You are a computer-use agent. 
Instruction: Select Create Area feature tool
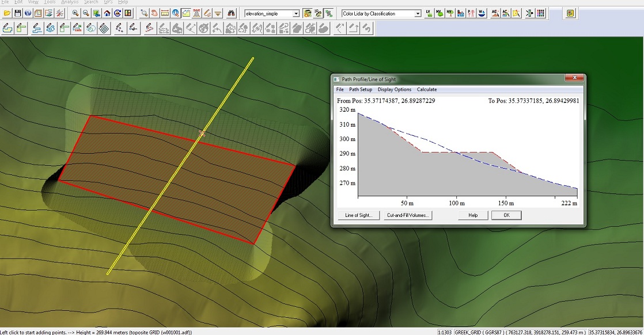8,28
